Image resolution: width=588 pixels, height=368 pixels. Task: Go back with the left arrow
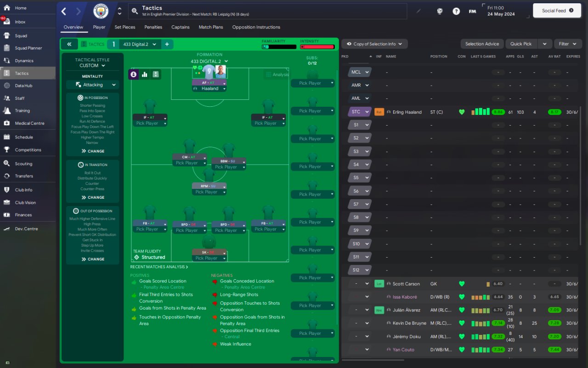click(64, 11)
